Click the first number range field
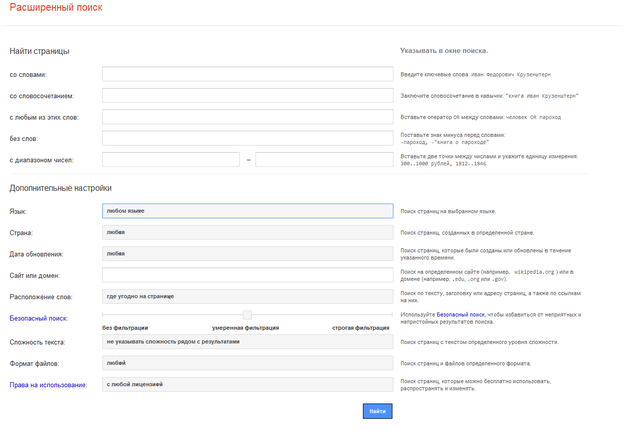 [x=170, y=159]
